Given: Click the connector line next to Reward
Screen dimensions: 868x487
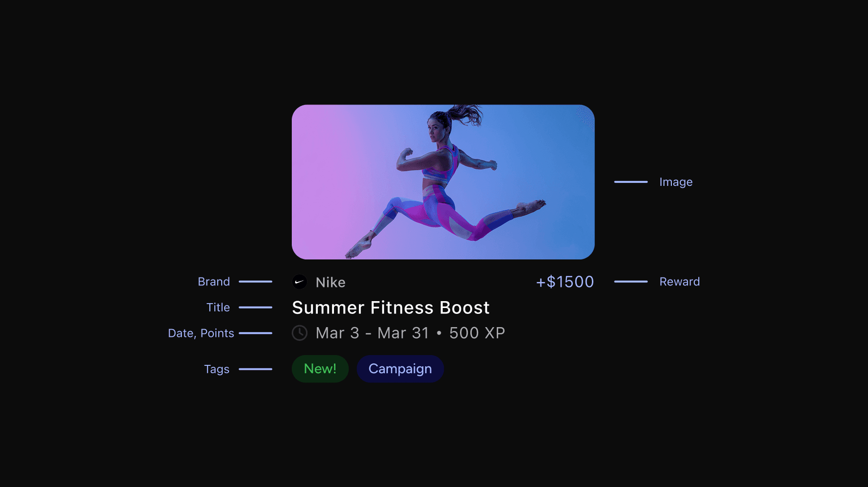Looking at the screenshot, I should 631,282.
